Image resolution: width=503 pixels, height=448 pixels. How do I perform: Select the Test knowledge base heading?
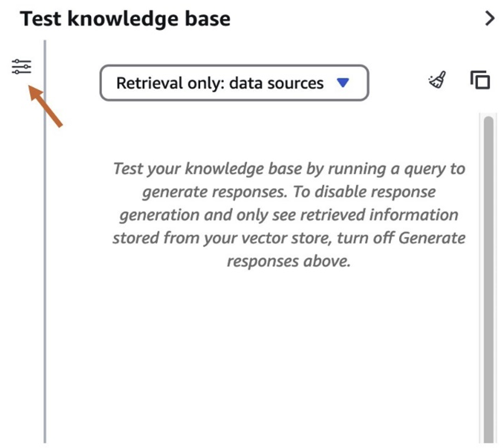tap(125, 18)
